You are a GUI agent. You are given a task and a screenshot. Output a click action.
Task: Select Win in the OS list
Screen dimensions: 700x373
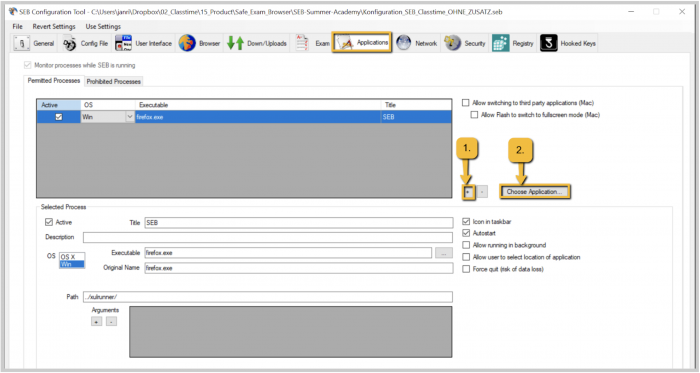pyautogui.click(x=72, y=264)
